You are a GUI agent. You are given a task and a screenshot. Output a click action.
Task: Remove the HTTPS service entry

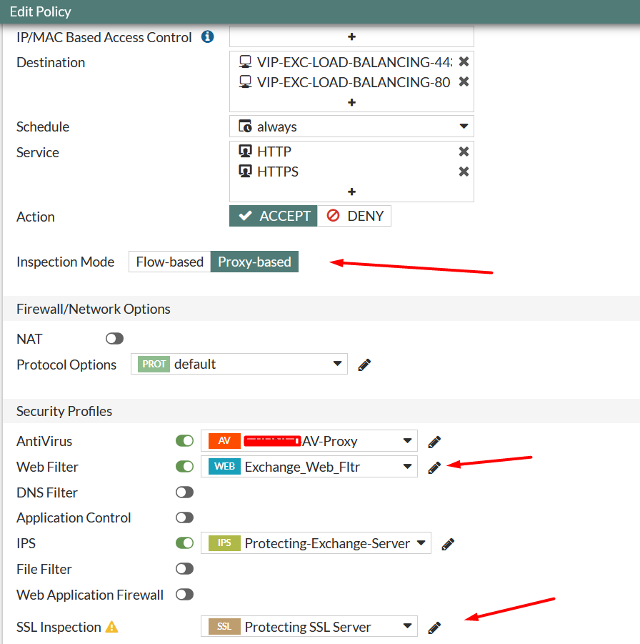pos(464,171)
